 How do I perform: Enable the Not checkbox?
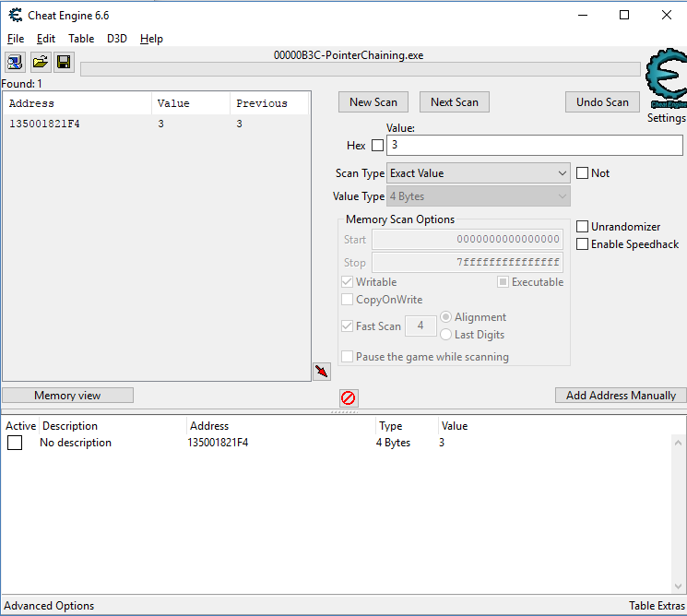pyautogui.click(x=582, y=173)
